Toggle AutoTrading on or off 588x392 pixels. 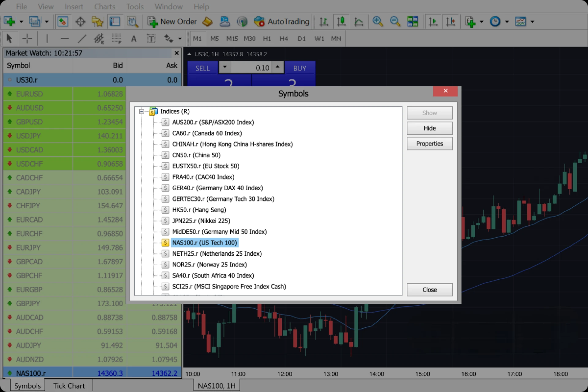[x=282, y=21]
